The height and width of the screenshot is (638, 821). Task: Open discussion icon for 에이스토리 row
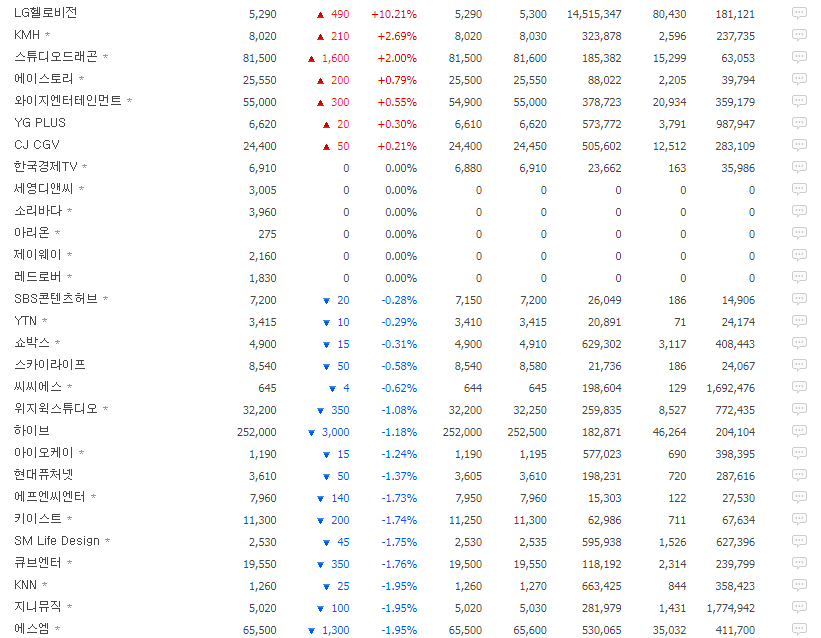799,79
